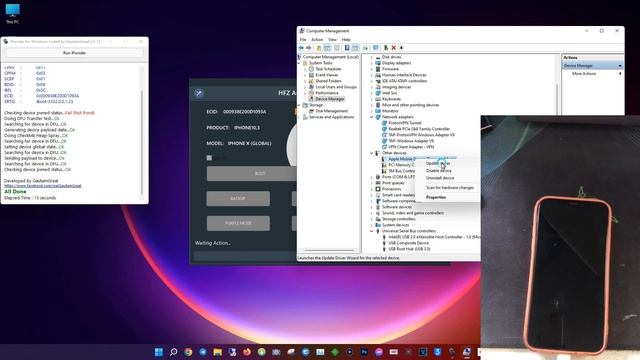Select ProtonVPN Tunnel adapter
Image resolution: width=640 pixels, height=360 pixels.
[404, 123]
